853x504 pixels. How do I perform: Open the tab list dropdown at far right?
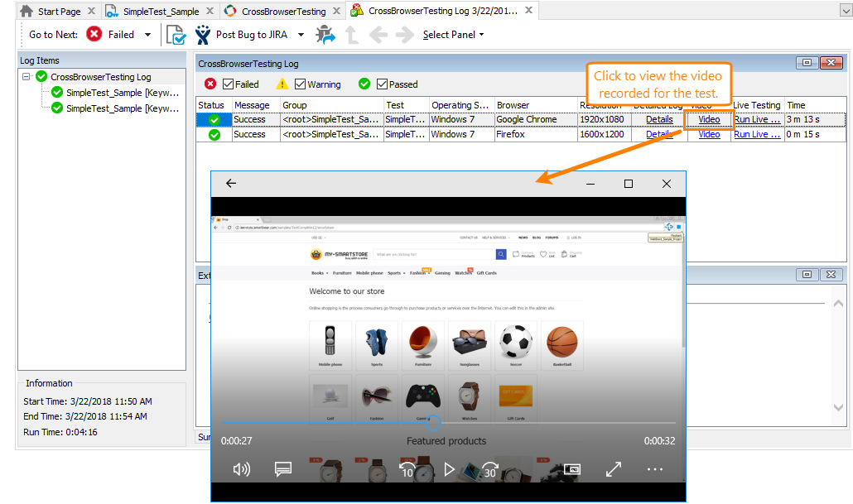coord(846,11)
